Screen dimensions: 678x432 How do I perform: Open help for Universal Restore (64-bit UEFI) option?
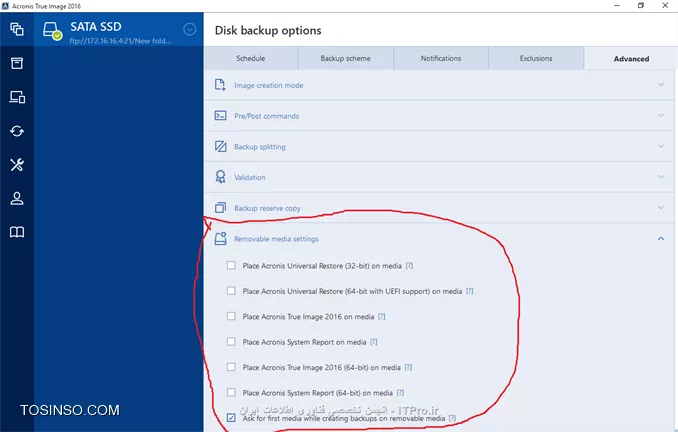point(470,291)
